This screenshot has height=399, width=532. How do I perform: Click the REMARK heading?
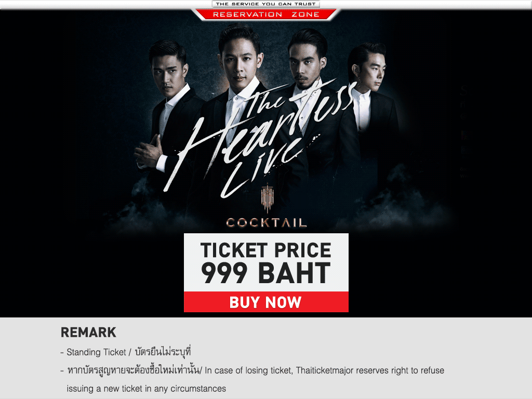pyautogui.click(x=88, y=332)
